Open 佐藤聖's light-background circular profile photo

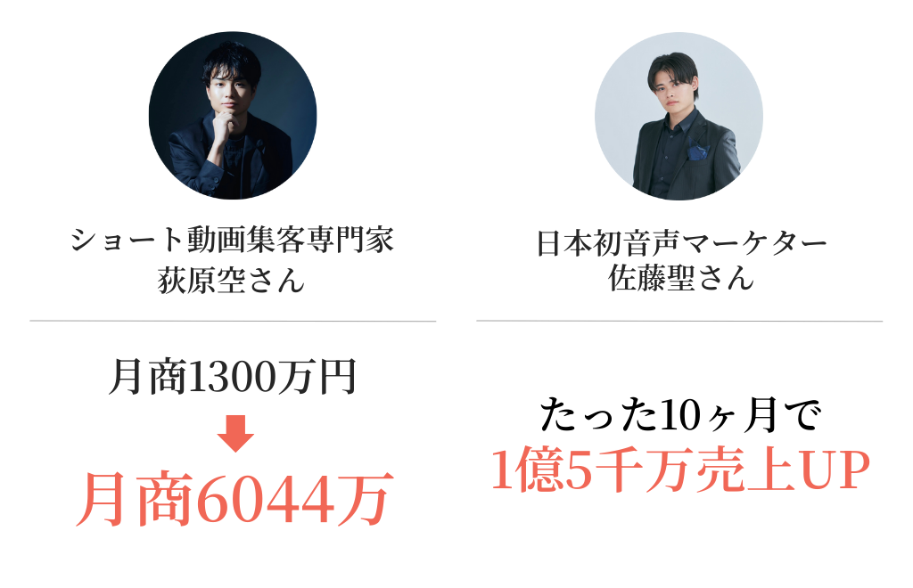click(679, 117)
